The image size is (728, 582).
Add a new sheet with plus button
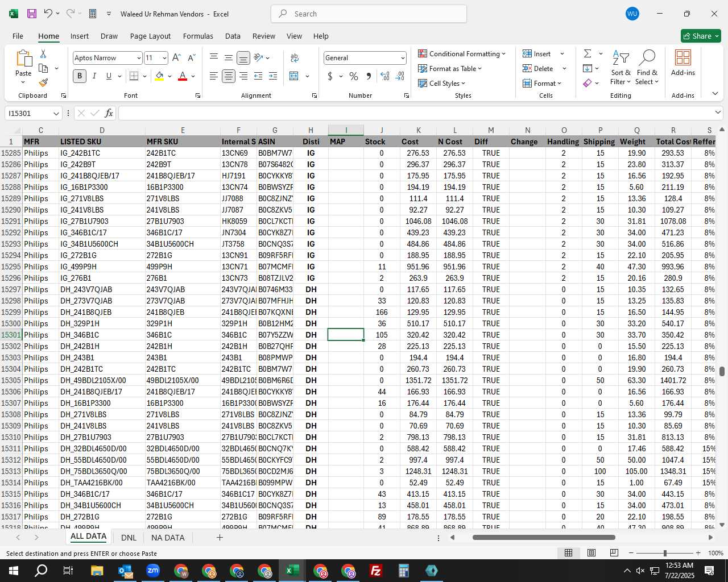(220, 537)
